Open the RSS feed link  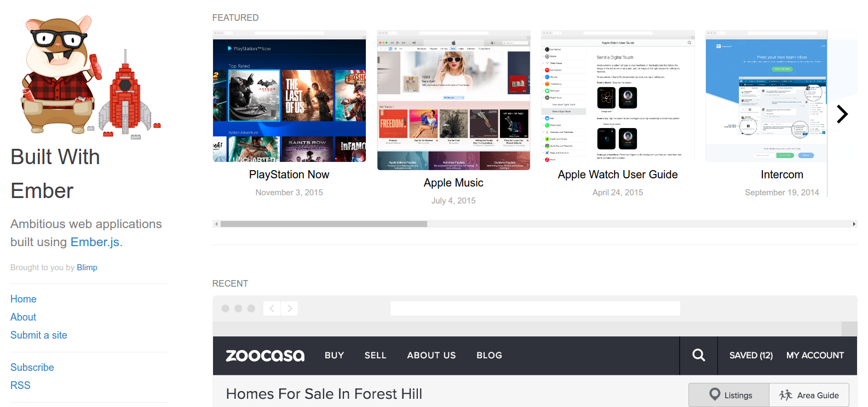click(20, 386)
